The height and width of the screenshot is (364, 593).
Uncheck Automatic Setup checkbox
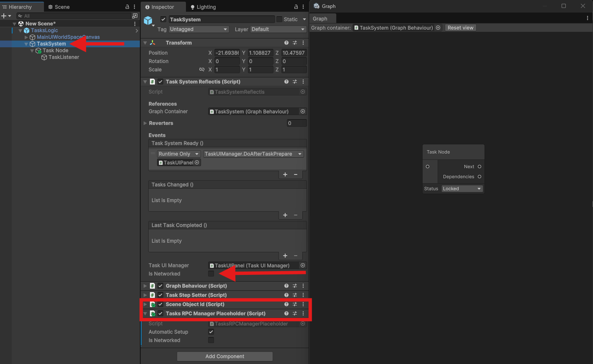click(x=211, y=332)
